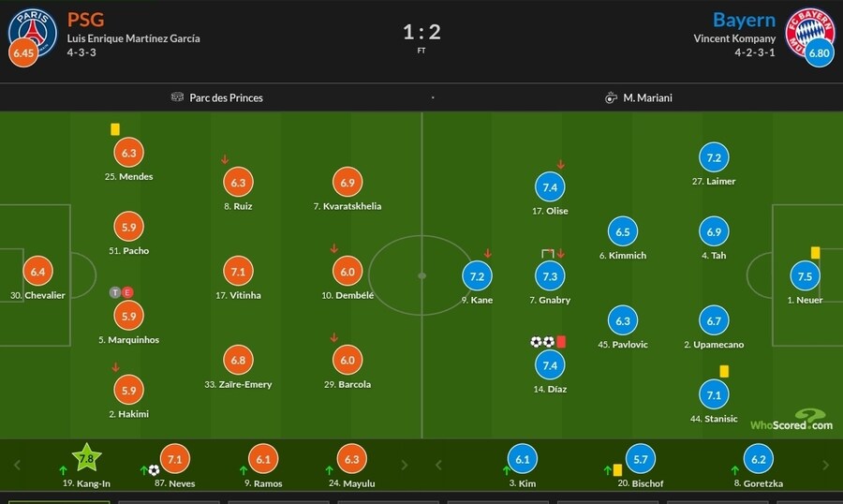Click the Bayern Munich club crest

pos(808,28)
